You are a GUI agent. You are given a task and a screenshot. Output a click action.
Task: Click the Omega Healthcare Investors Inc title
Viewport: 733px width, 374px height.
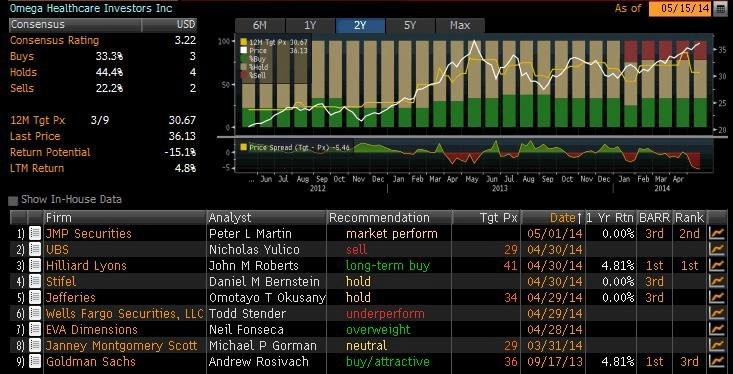[x=91, y=8]
